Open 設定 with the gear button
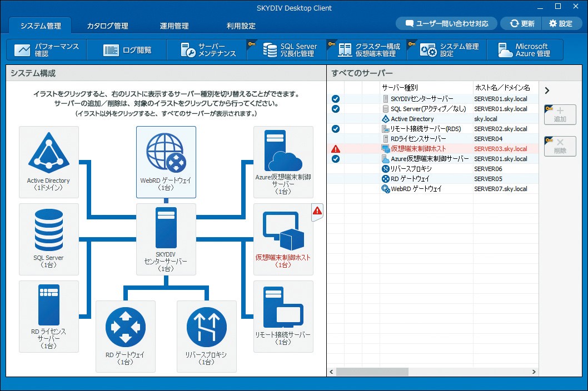The image size is (588, 391). pyautogui.click(x=561, y=24)
